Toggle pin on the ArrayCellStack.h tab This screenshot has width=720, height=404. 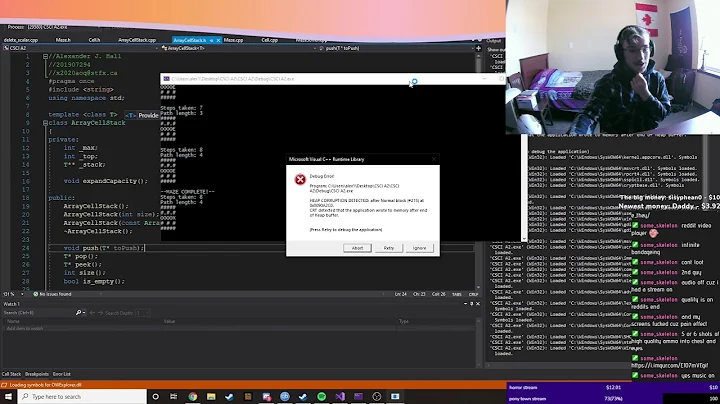pyautogui.click(x=211, y=40)
